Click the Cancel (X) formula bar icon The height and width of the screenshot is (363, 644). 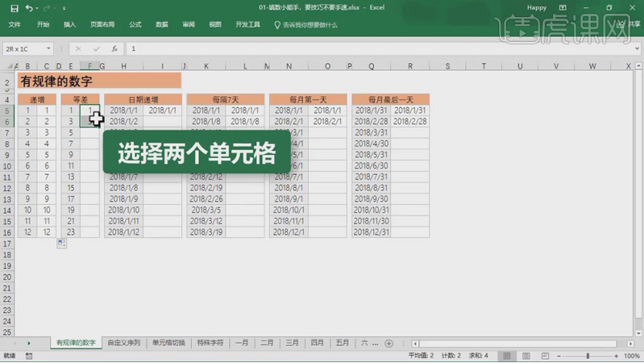[x=78, y=49]
